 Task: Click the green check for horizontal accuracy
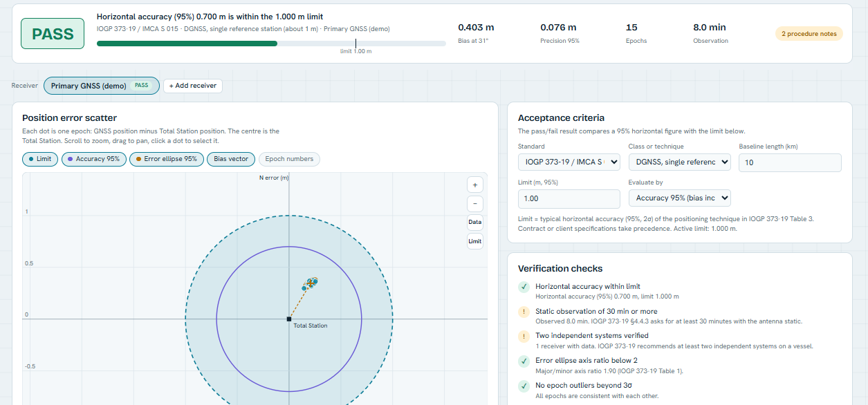click(x=524, y=287)
